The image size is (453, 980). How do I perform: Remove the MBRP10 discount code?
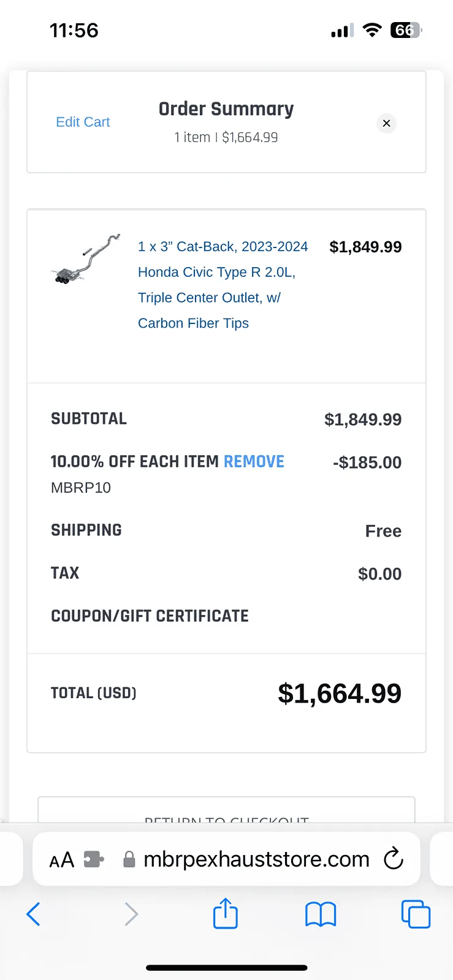point(254,462)
